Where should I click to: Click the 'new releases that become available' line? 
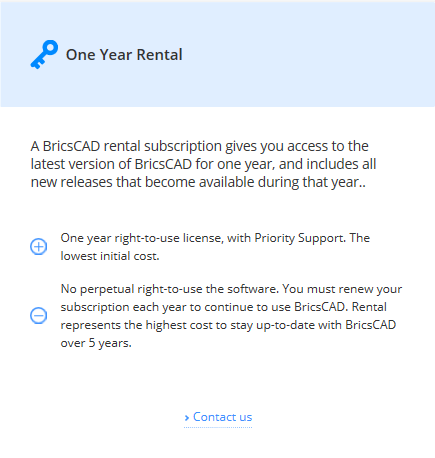pyautogui.click(x=198, y=182)
